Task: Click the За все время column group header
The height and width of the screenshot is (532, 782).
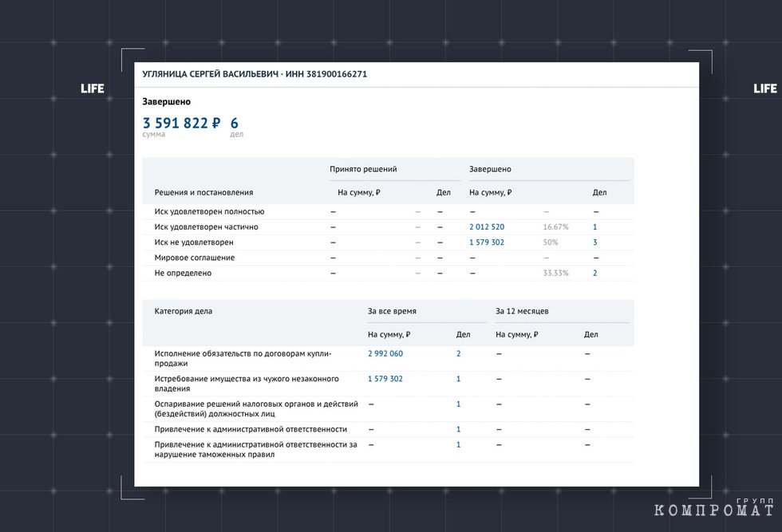Action: tap(392, 311)
